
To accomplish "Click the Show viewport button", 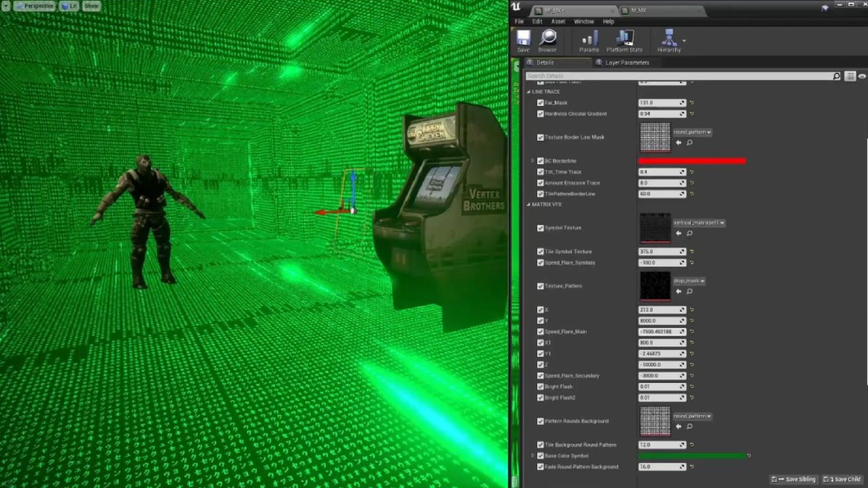I will pyautogui.click(x=91, y=6).
